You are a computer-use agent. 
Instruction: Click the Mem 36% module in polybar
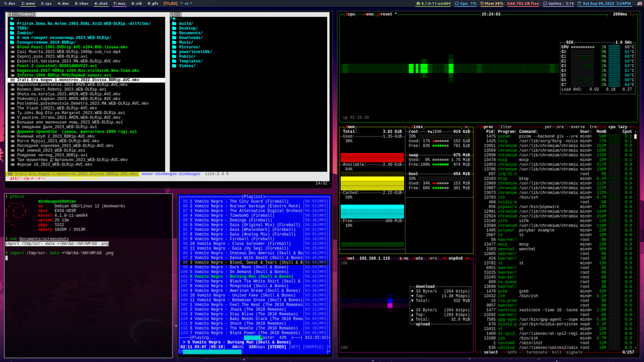tap(492, 3)
